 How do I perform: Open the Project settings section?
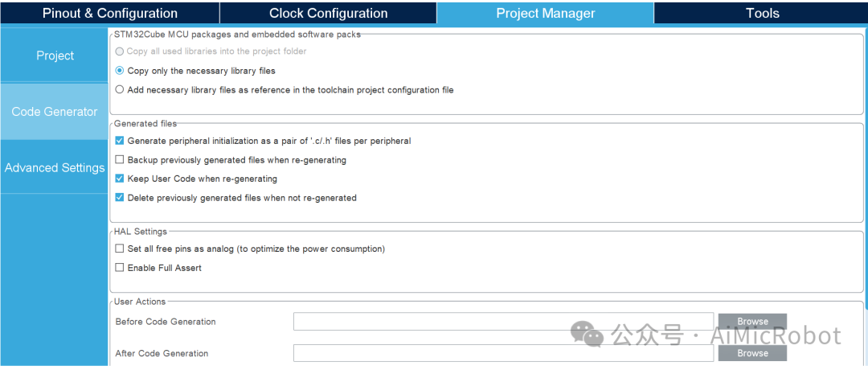click(x=55, y=55)
